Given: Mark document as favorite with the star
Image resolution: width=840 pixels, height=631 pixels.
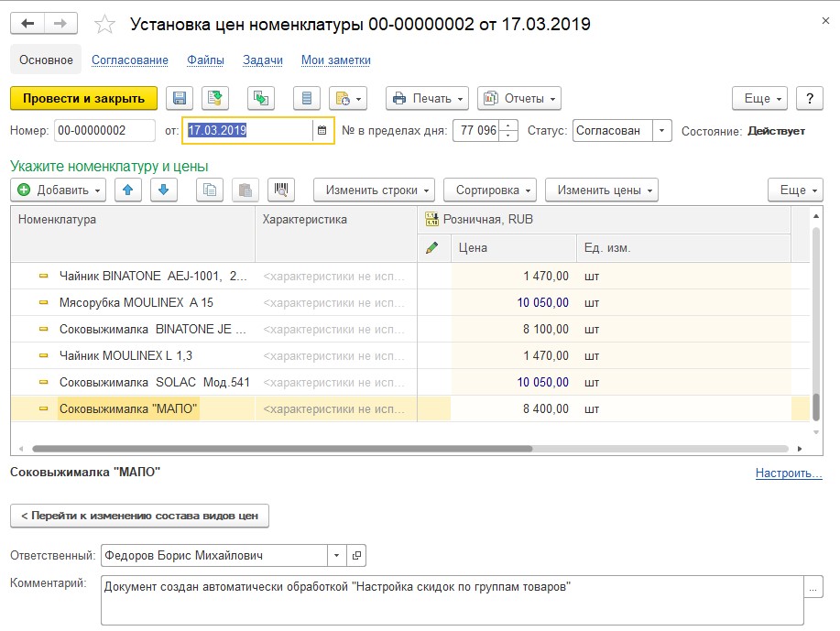Looking at the screenshot, I should [x=104, y=24].
